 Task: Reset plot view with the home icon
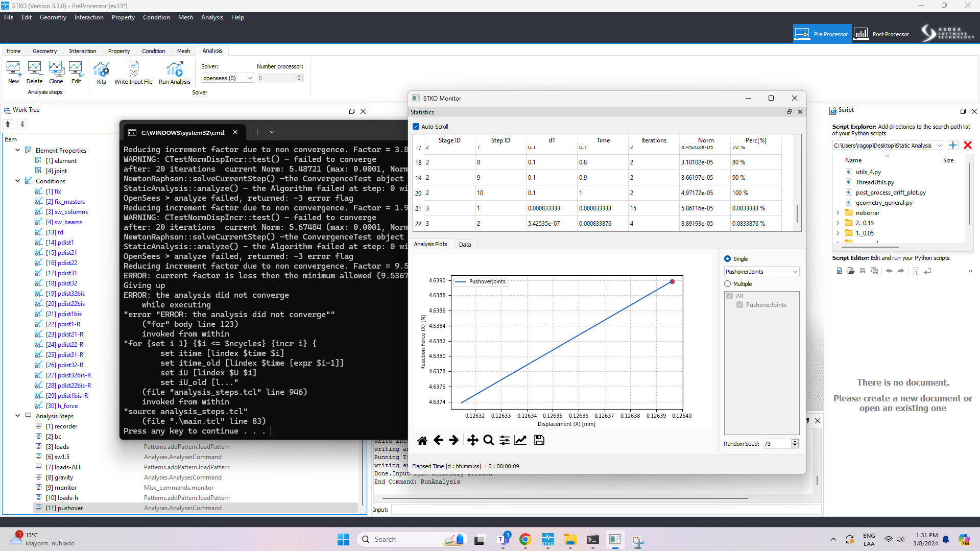click(x=422, y=440)
